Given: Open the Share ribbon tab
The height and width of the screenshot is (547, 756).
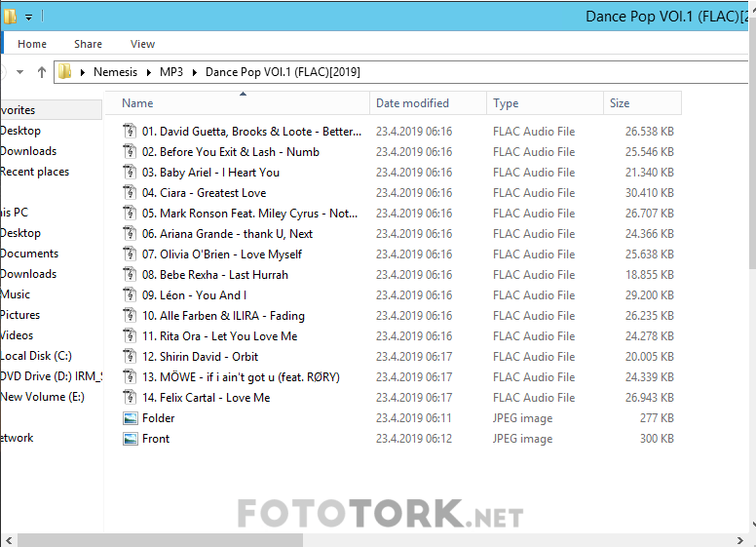Looking at the screenshot, I should [x=88, y=44].
